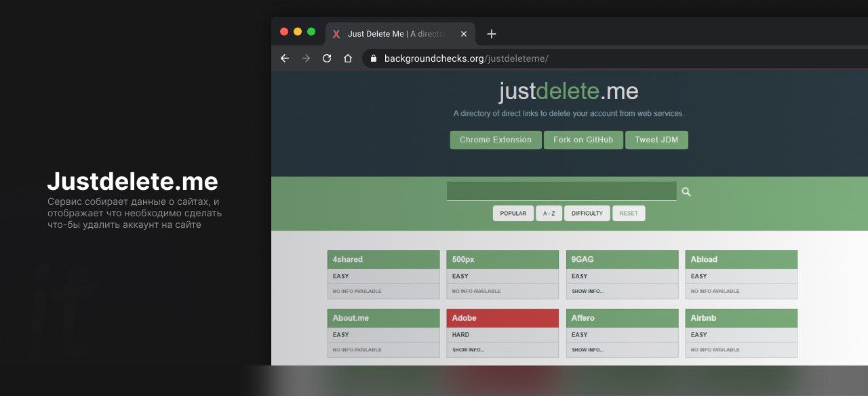868x396 pixels.
Task: Open the home page via house icon
Action: (348, 58)
